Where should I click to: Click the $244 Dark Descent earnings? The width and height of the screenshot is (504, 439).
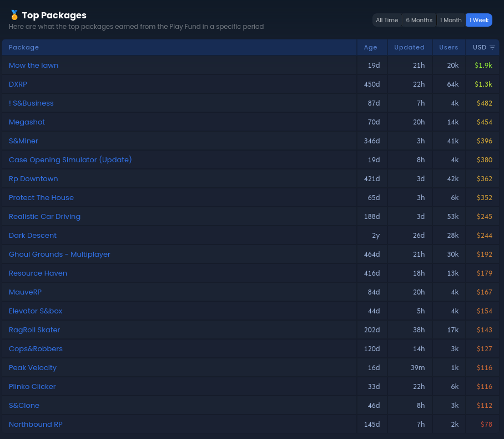(485, 235)
